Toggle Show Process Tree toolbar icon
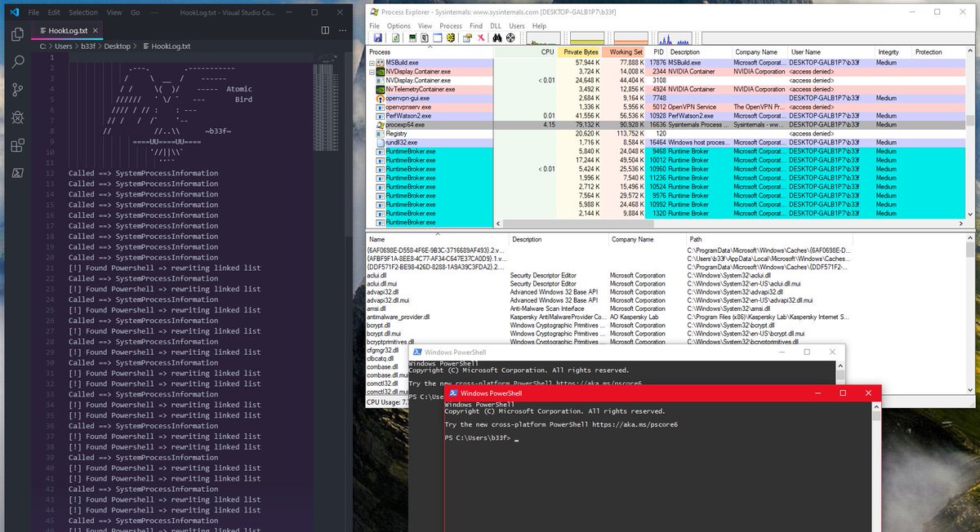The image size is (980, 532). coord(425,38)
